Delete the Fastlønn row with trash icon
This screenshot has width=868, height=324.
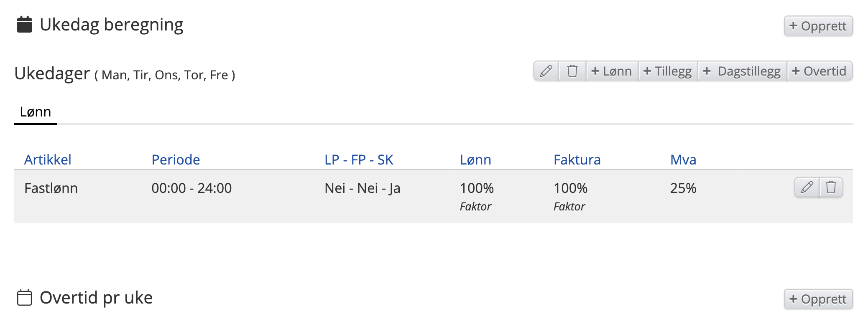click(x=831, y=187)
